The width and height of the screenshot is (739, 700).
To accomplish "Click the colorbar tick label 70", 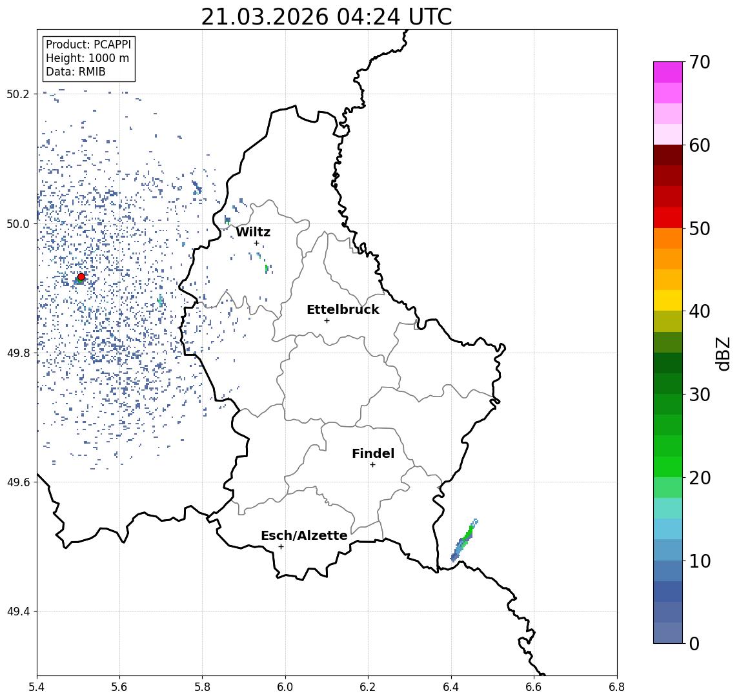I will click(x=700, y=62).
